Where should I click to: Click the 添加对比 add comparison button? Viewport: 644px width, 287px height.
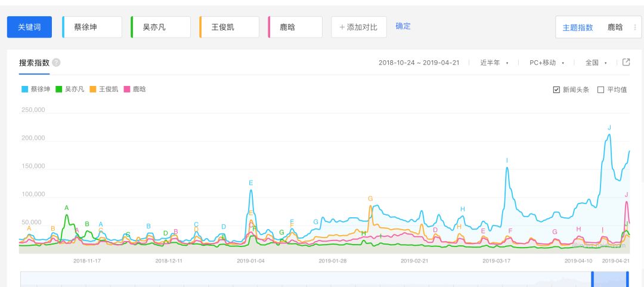(358, 27)
